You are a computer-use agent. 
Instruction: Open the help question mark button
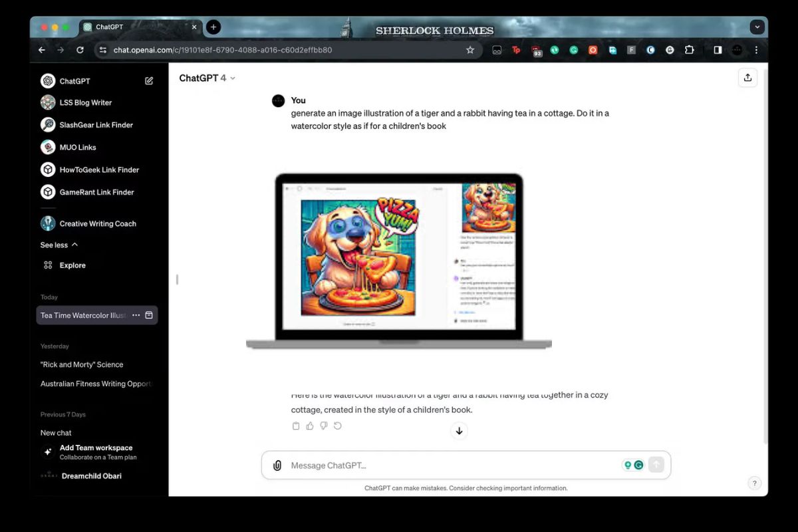coord(754,483)
